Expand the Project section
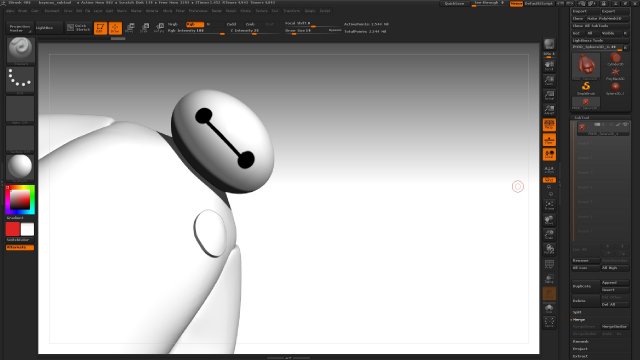 coord(580,349)
